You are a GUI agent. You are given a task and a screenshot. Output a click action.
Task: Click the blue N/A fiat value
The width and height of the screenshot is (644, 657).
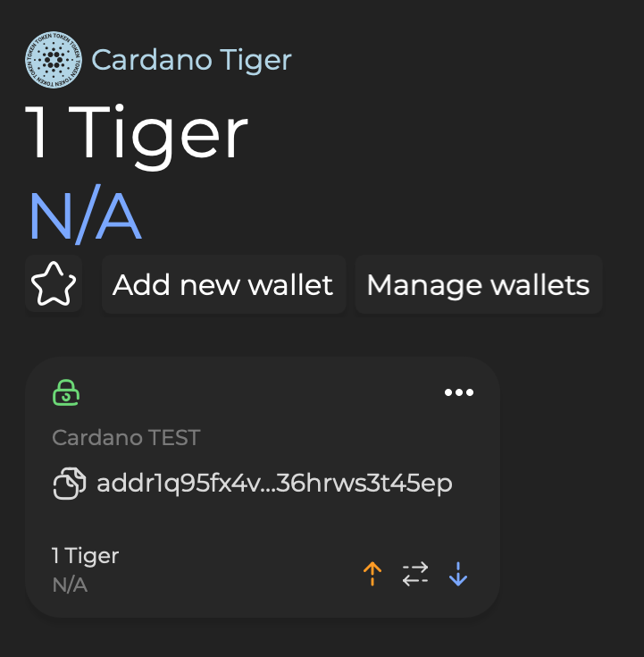(86, 214)
